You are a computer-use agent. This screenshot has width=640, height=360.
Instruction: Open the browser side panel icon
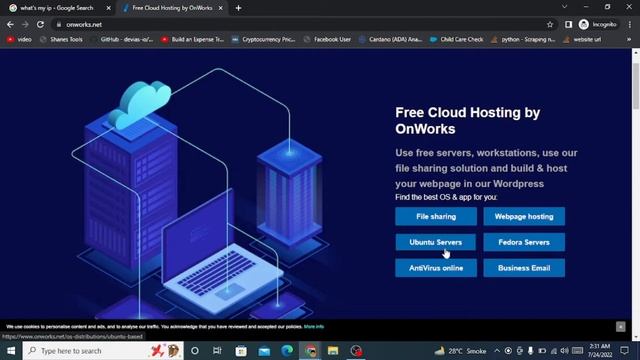point(568,24)
